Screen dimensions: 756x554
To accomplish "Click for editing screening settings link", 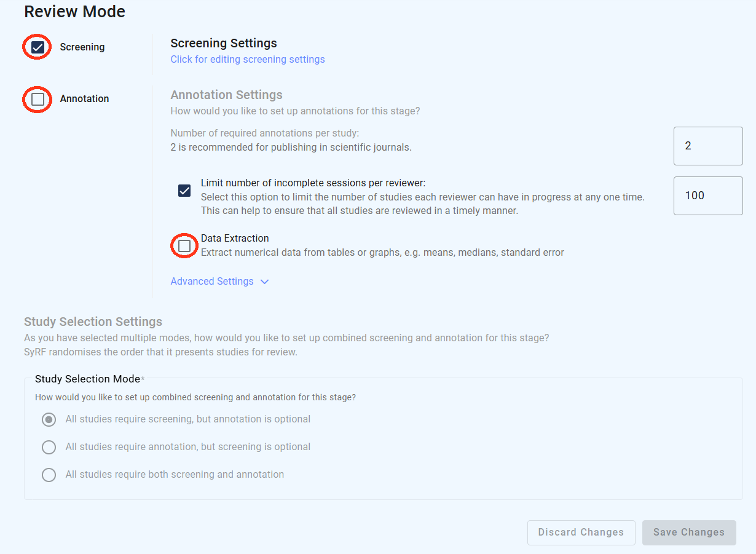I will coord(248,60).
